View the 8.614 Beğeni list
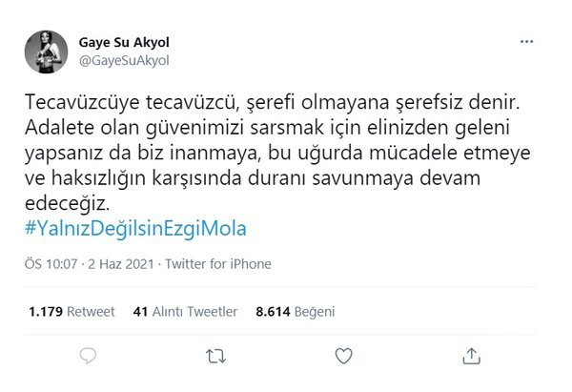Screen dimensions: 572x392 tap(294, 311)
